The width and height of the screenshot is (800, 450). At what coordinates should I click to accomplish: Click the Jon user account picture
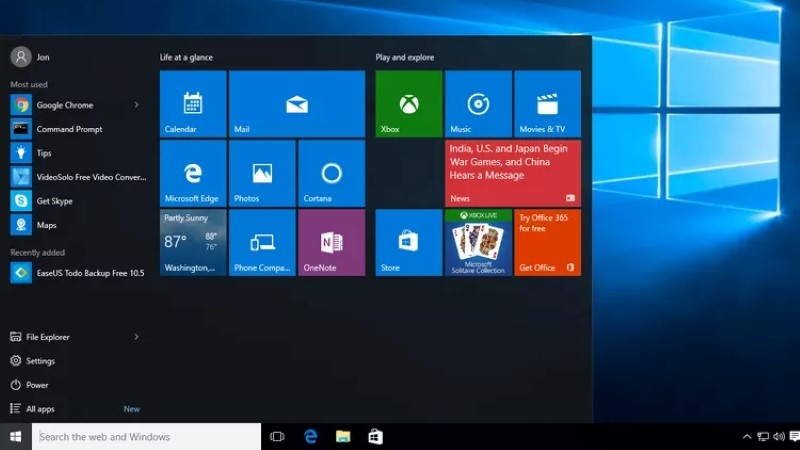point(21,57)
